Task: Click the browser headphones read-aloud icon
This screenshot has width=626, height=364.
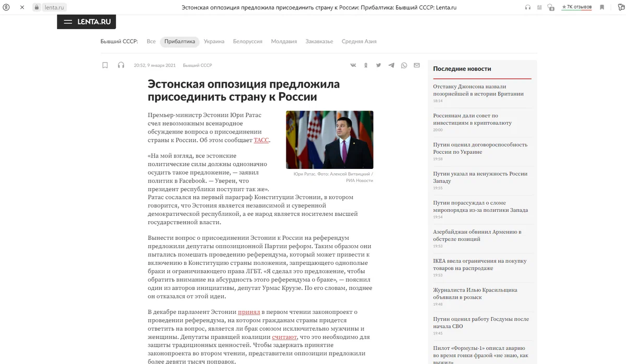Action: pyautogui.click(x=528, y=7)
